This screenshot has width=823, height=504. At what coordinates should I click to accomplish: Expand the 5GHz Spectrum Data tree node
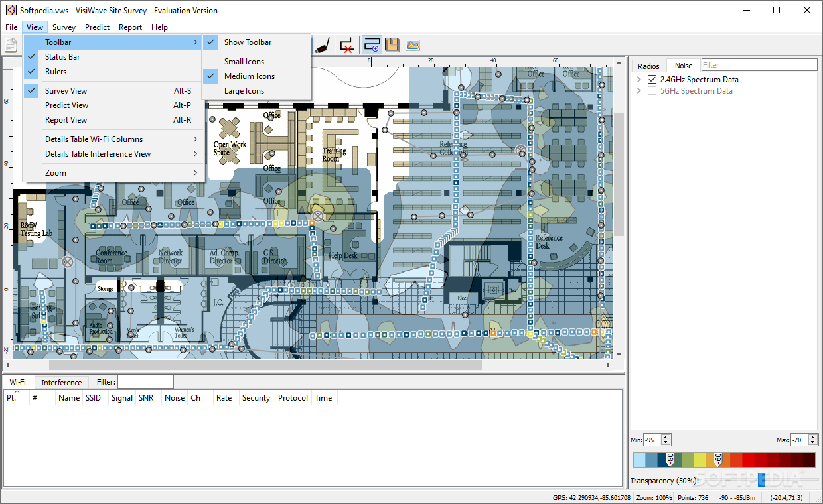click(638, 91)
